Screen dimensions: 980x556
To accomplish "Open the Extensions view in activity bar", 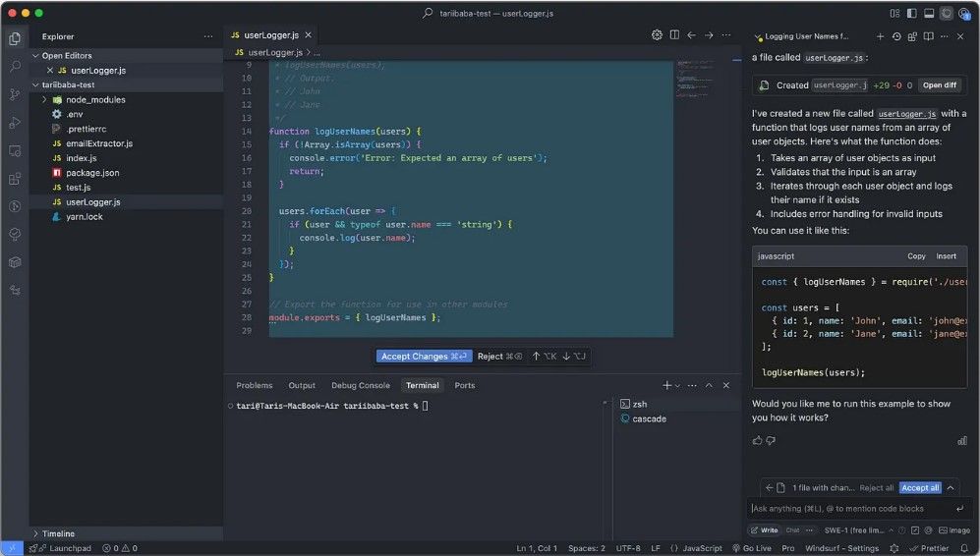I will point(15,180).
